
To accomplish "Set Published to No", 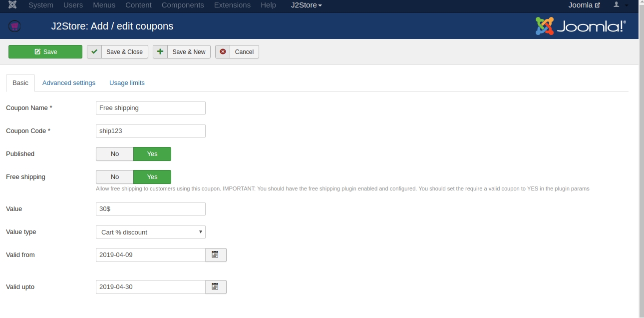I will [x=115, y=154].
